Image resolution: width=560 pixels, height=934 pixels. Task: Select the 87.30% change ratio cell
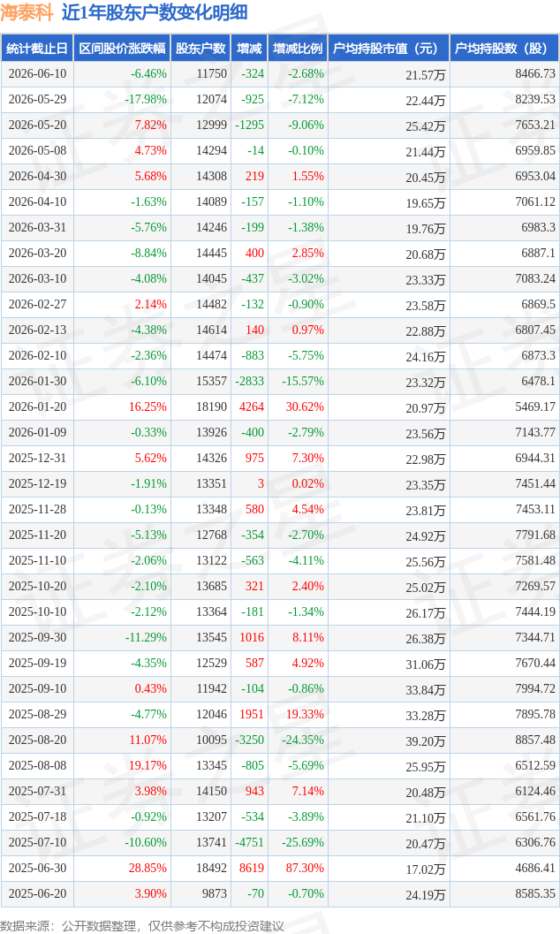305,868
